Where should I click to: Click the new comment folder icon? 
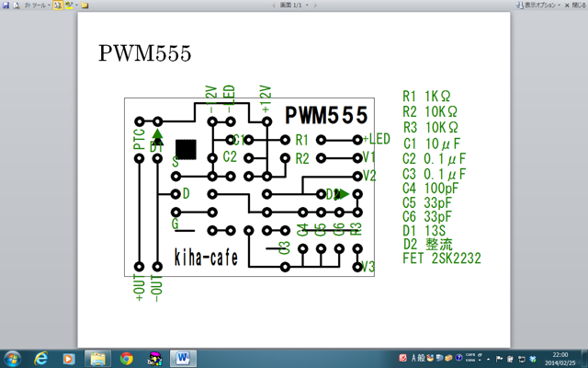(x=85, y=5)
